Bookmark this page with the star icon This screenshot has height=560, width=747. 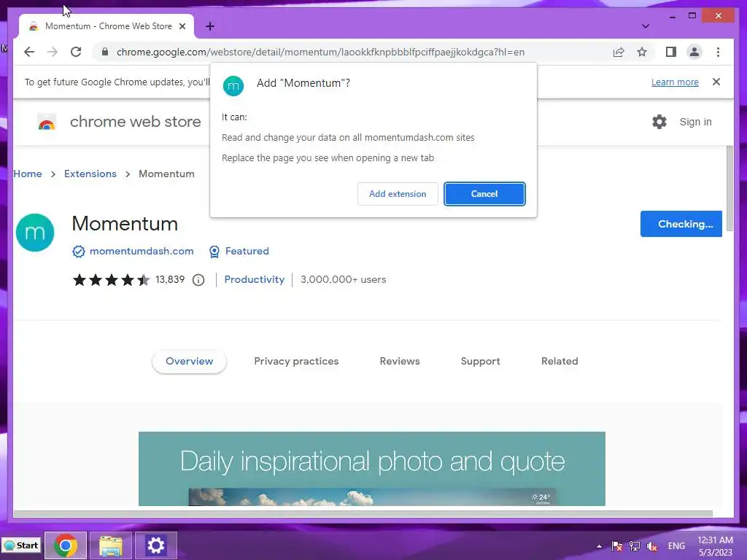642,52
